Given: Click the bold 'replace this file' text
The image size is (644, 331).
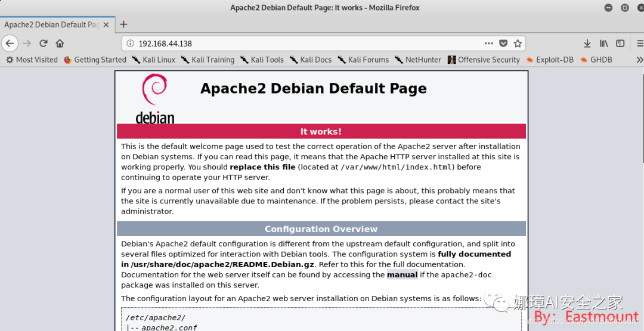Looking at the screenshot, I should click(262, 167).
